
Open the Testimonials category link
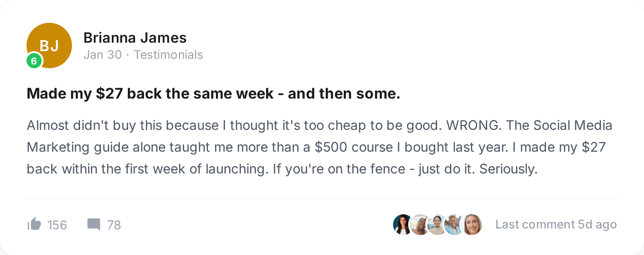pyautogui.click(x=168, y=55)
